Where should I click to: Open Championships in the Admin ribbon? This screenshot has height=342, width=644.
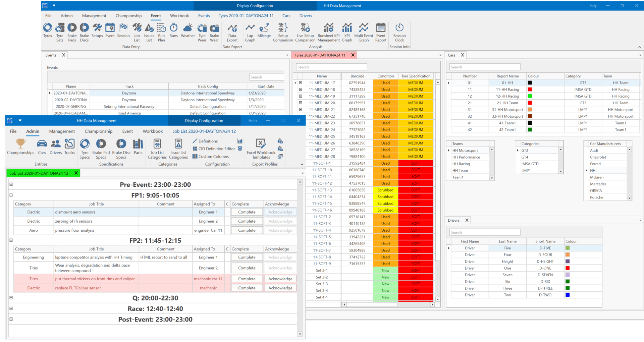pos(21,147)
